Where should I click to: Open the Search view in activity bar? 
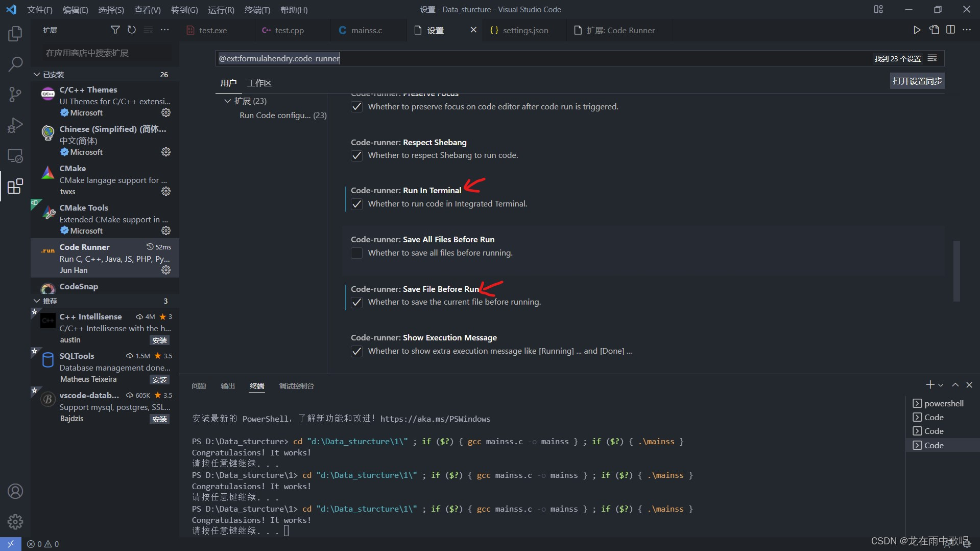pyautogui.click(x=15, y=64)
